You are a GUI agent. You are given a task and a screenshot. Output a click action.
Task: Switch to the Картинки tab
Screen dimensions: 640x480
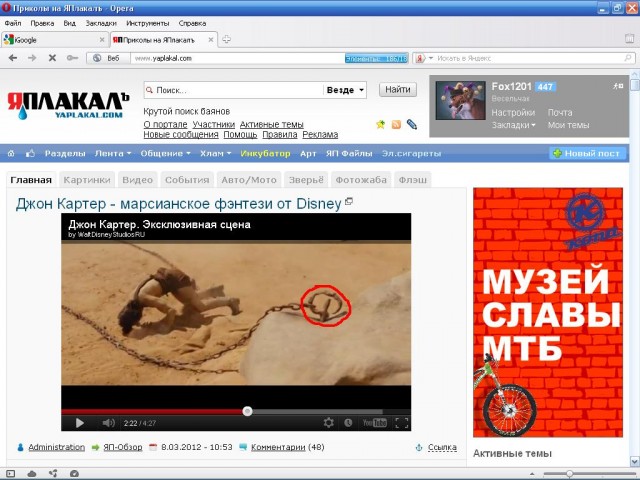coord(86,180)
